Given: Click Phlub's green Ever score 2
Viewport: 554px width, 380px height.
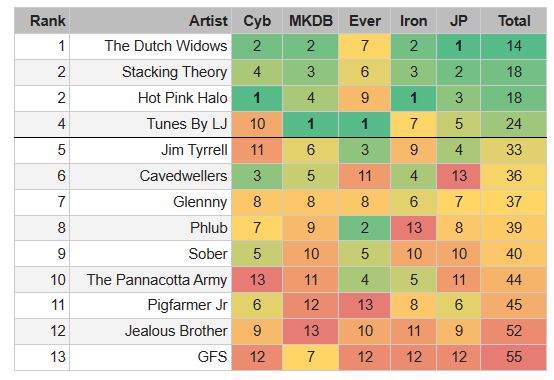Looking at the screenshot, I should tap(365, 228).
